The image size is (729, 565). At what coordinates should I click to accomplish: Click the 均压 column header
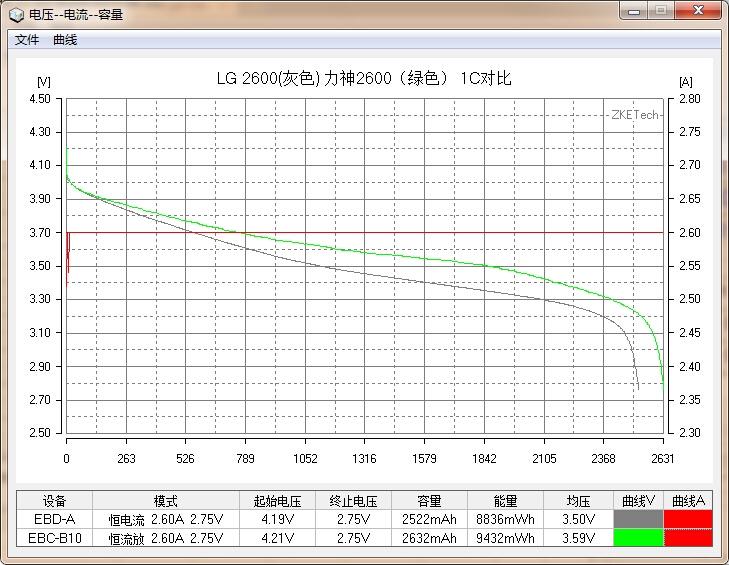click(578, 501)
